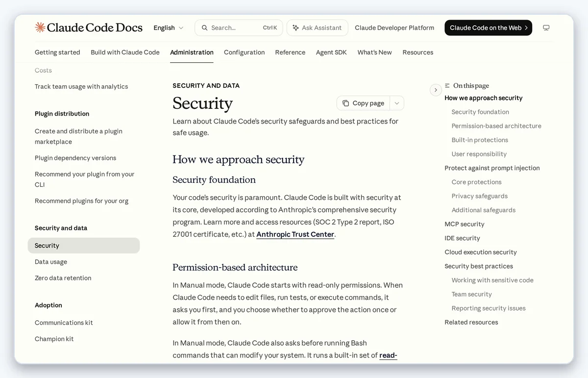Switch to the Configuration tab

[x=244, y=52]
